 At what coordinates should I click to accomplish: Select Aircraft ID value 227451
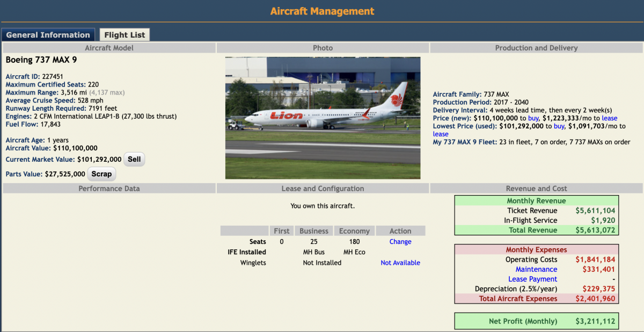coord(53,77)
